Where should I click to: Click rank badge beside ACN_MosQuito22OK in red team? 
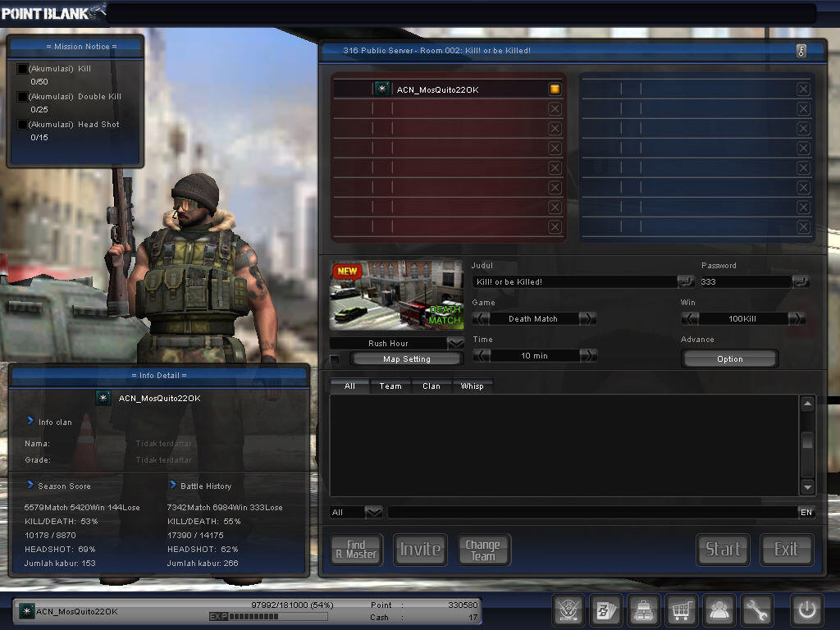click(381, 89)
